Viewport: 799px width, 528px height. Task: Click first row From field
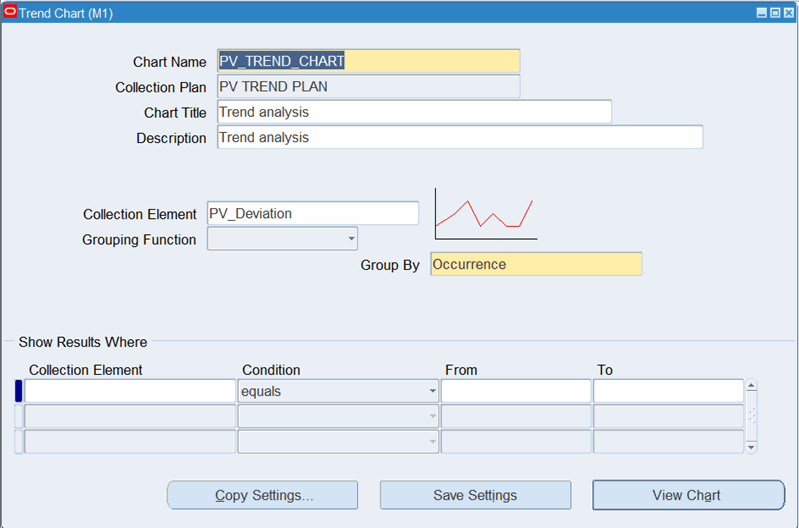[x=516, y=391]
